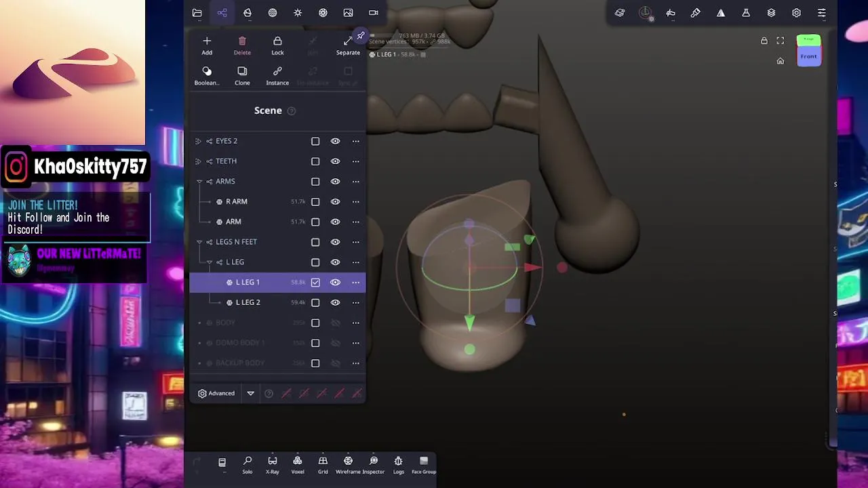Open more options for L LEG 1

click(355, 283)
